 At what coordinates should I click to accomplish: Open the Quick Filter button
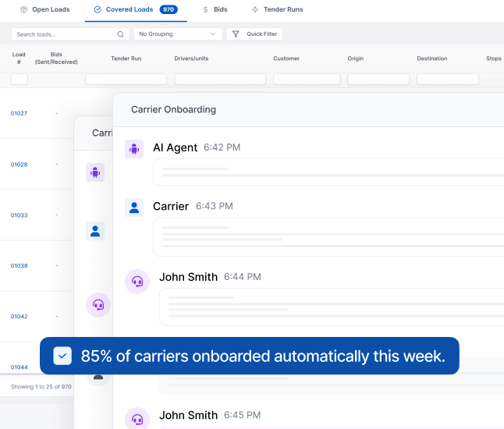coord(254,34)
